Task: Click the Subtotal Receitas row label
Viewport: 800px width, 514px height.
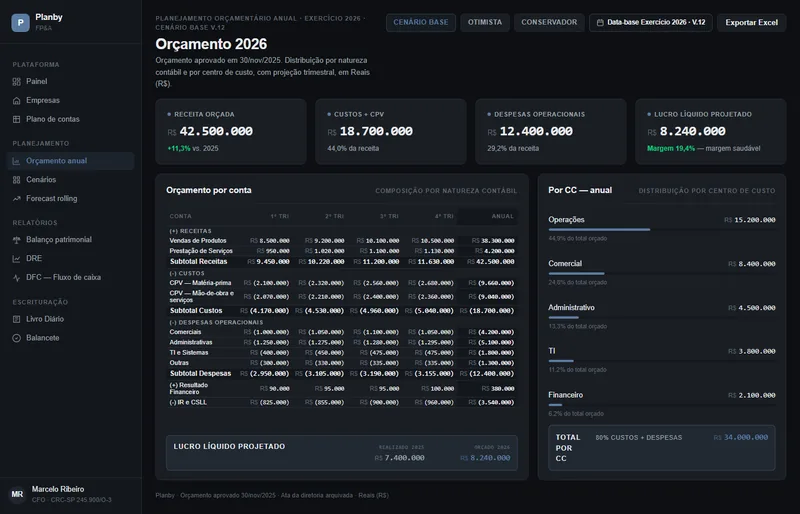Action: (x=198, y=261)
